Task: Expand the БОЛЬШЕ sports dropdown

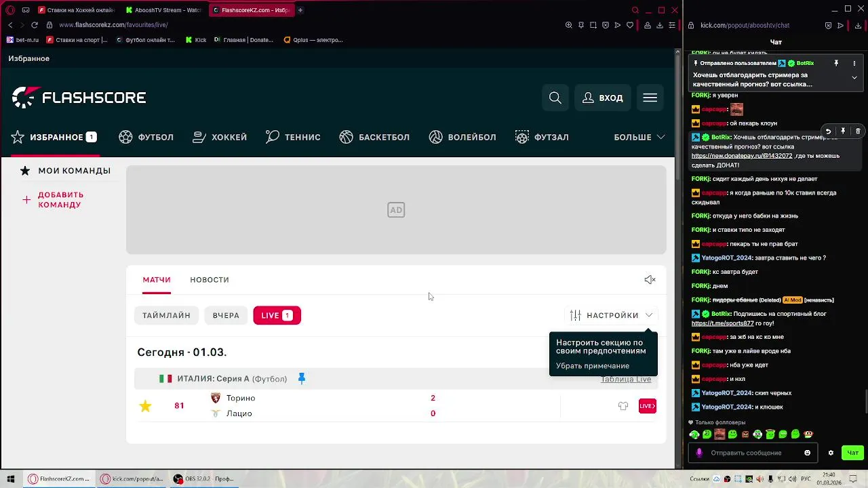Action: pyautogui.click(x=639, y=137)
